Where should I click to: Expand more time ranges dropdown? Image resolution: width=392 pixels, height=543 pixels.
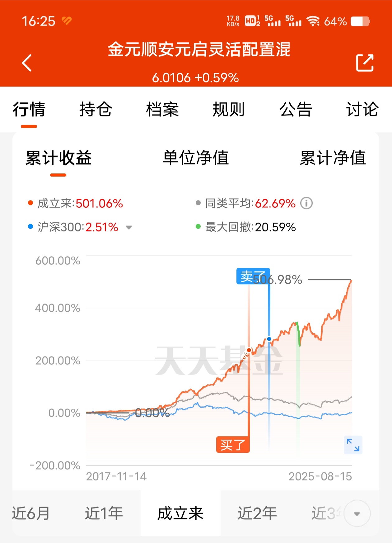click(x=357, y=513)
